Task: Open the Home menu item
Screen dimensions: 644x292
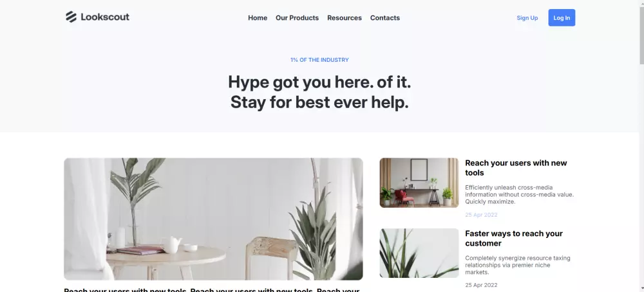Action: (258, 17)
